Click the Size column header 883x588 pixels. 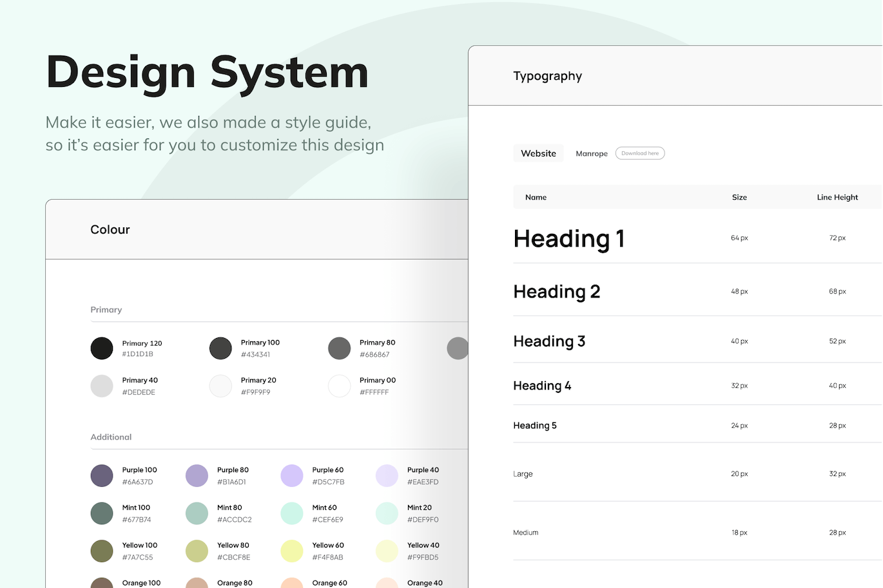tap(739, 197)
